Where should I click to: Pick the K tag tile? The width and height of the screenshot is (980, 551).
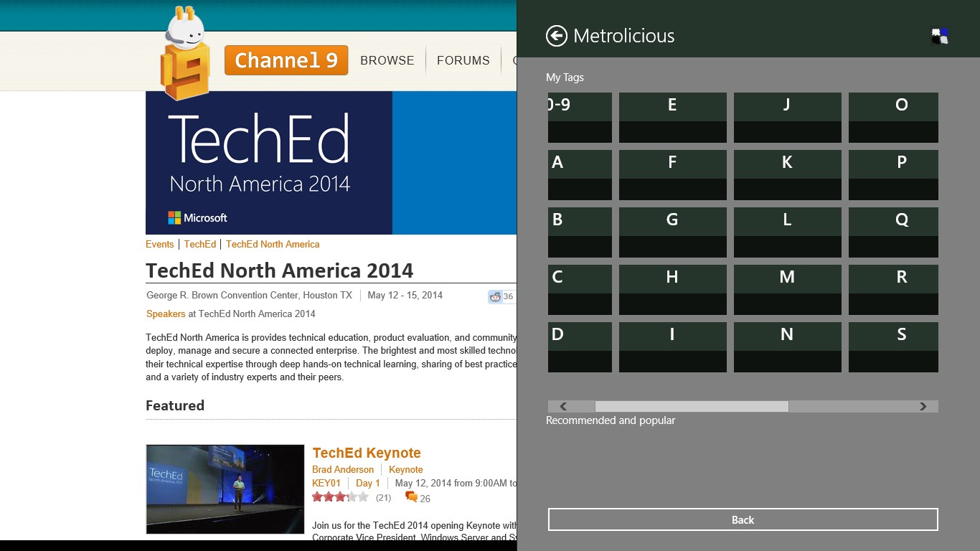click(788, 175)
